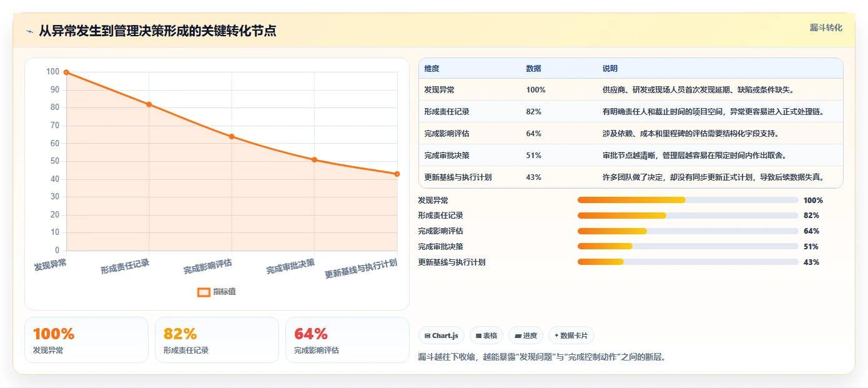Click the 更新基线与执行计划 progress bar
Viewport: 868px width, 388px height.
688,262
